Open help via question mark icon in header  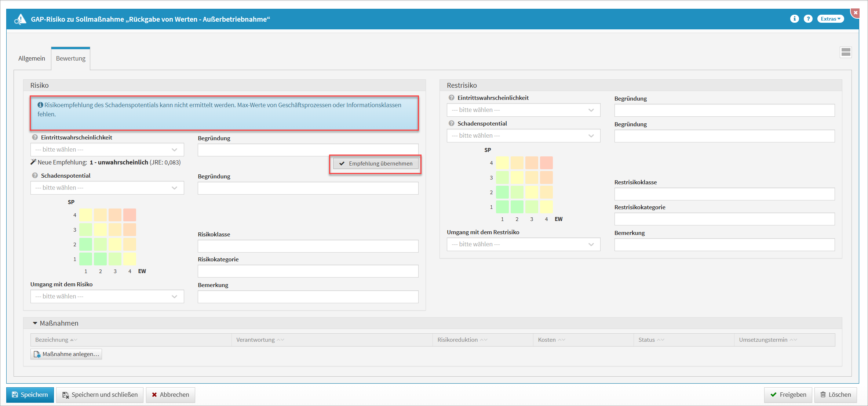(808, 19)
